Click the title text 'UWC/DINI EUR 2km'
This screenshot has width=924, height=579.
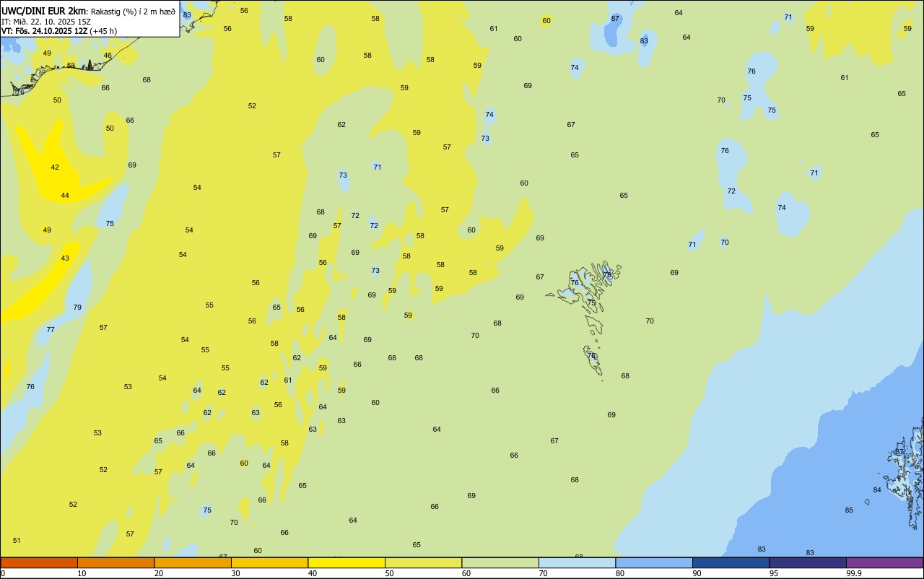coord(44,11)
